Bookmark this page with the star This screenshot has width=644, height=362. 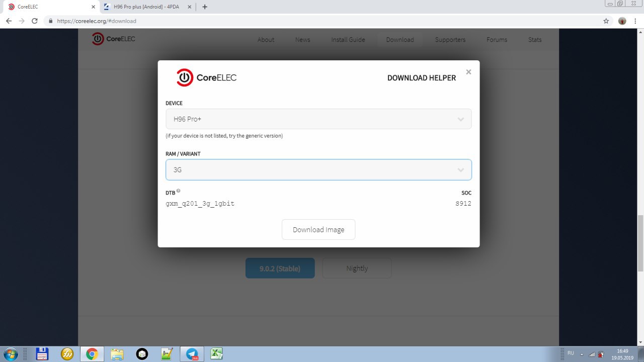pos(606,21)
